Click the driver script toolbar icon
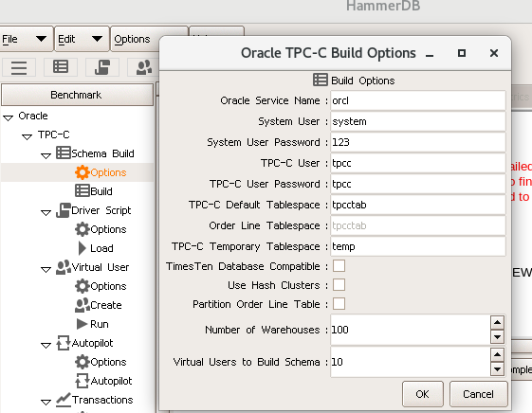532x413 pixels. pyautogui.click(x=102, y=66)
